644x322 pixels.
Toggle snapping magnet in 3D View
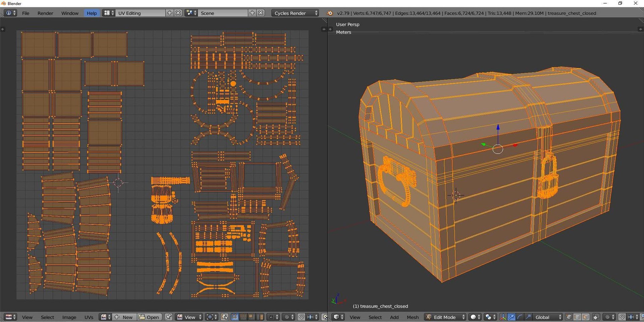pyautogui.click(x=622, y=317)
